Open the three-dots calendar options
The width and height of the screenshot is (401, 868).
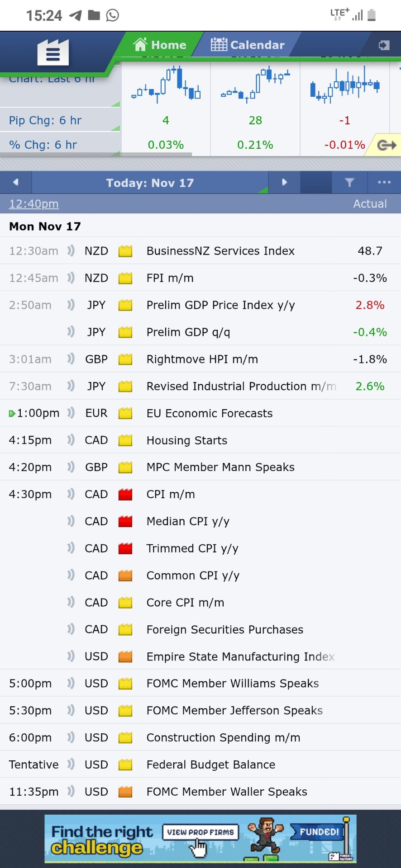point(384,183)
